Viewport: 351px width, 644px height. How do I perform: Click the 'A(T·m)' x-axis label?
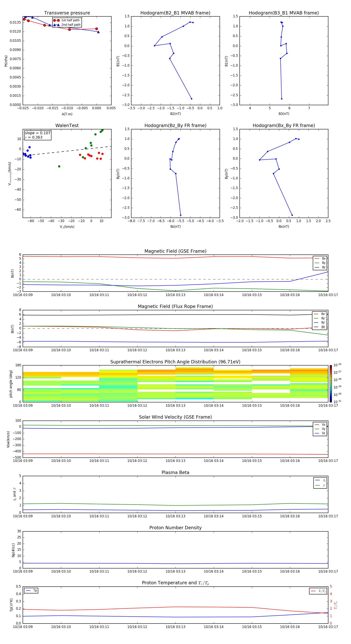67,114
